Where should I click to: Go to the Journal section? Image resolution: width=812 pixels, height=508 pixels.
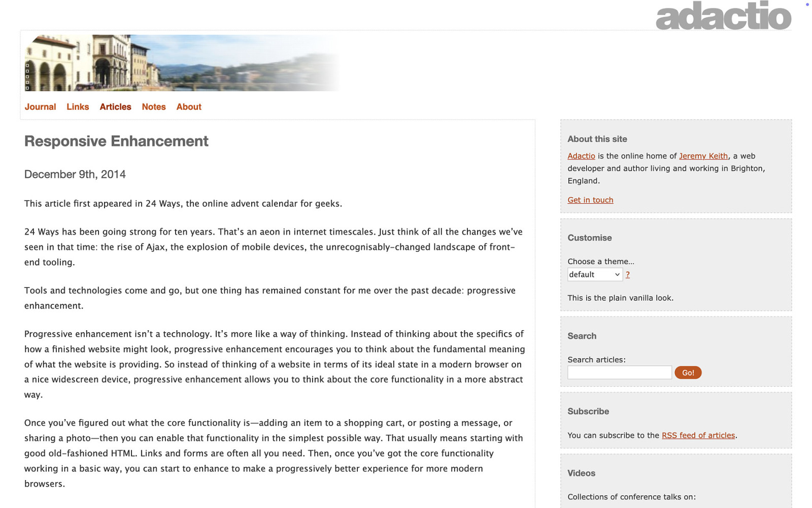coord(41,107)
